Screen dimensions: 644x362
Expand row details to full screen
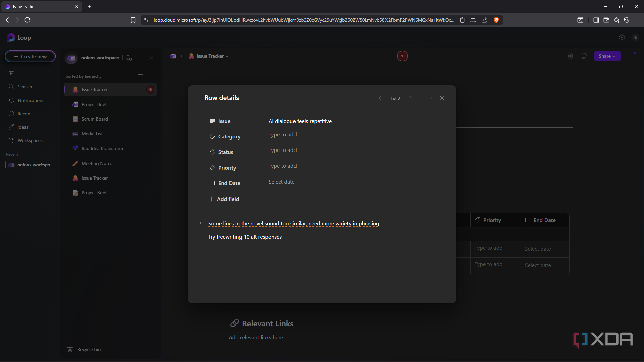point(421,98)
